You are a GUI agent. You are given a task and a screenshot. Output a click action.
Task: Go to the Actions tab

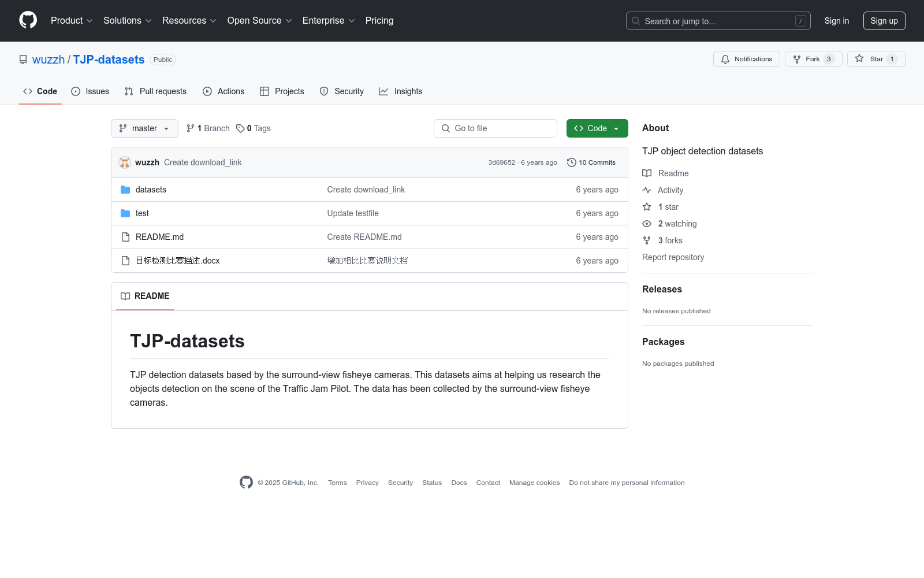point(223,91)
